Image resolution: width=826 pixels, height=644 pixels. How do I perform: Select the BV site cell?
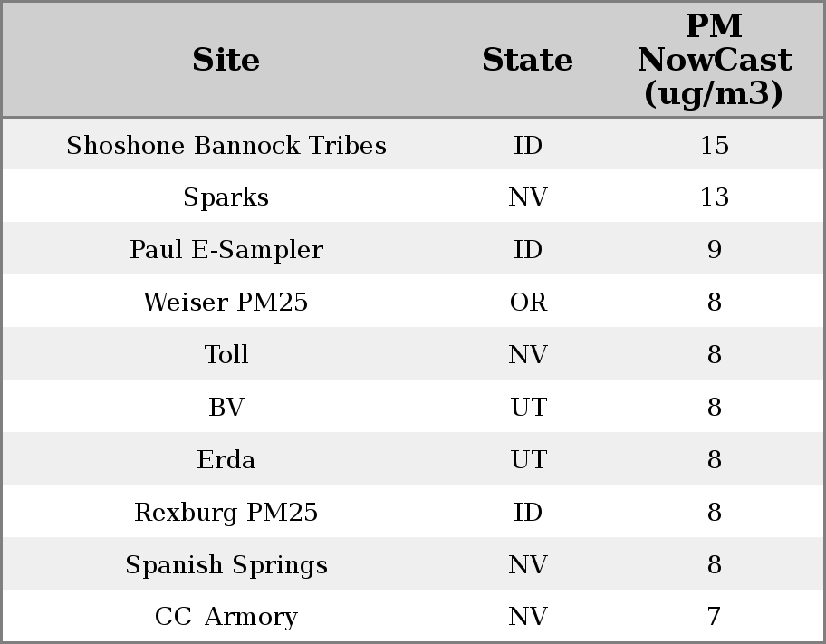(226, 408)
